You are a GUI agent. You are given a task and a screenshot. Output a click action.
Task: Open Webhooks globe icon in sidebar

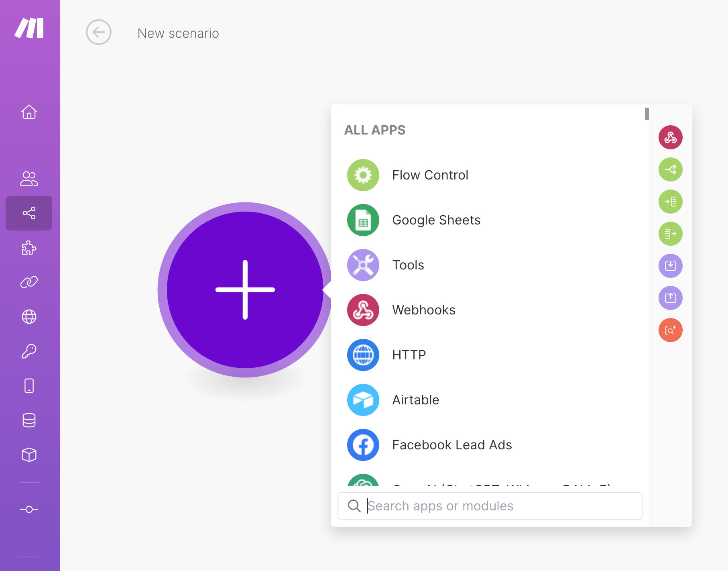tap(29, 317)
